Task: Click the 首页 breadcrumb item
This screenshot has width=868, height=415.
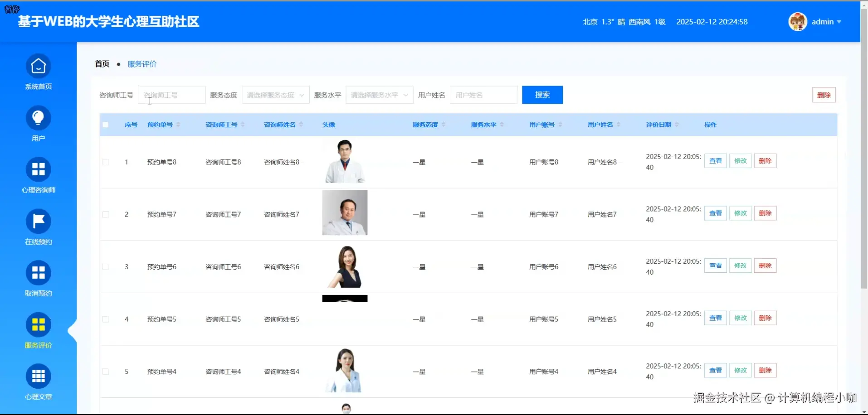Action: click(x=102, y=63)
